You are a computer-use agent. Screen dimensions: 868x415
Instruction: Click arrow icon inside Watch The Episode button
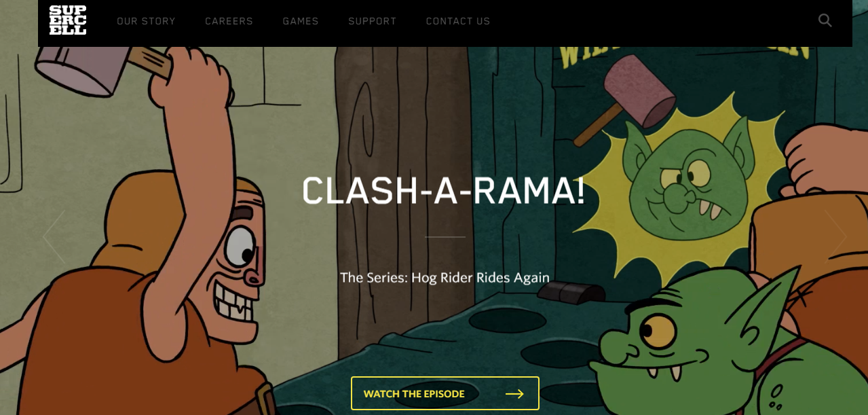click(514, 394)
